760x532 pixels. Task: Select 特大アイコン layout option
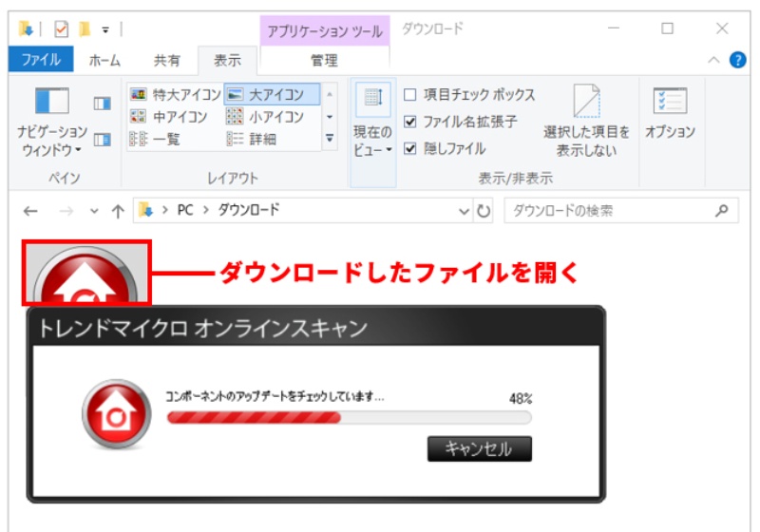coord(175,94)
